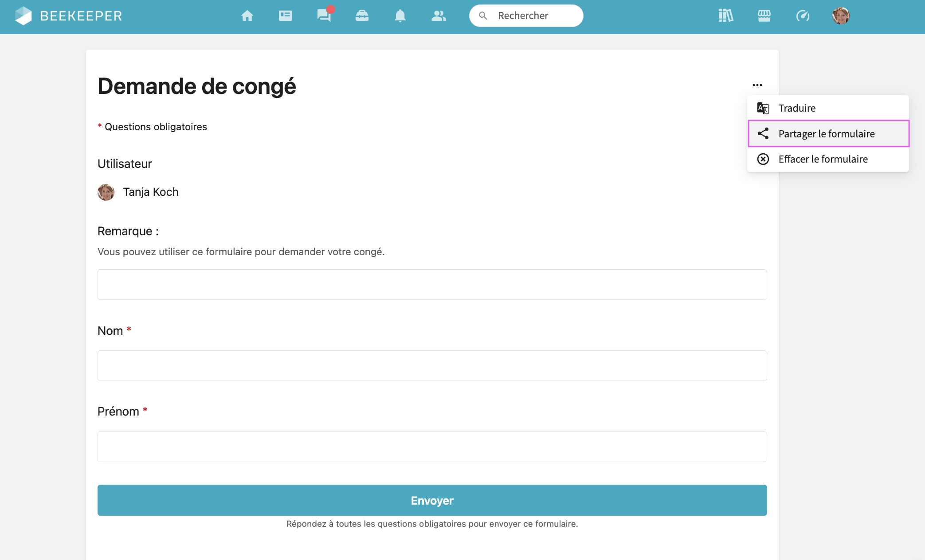Open the news feed icon
925x560 pixels.
pos(285,16)
